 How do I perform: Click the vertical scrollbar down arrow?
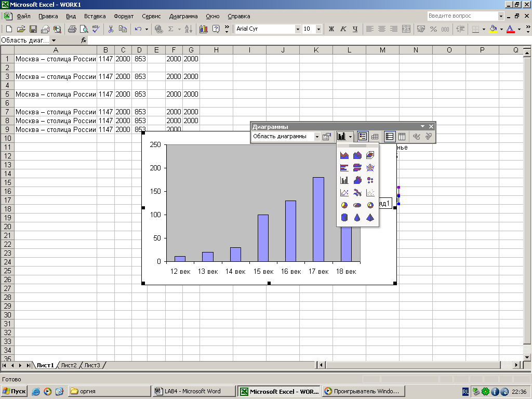tap(527, 357)
